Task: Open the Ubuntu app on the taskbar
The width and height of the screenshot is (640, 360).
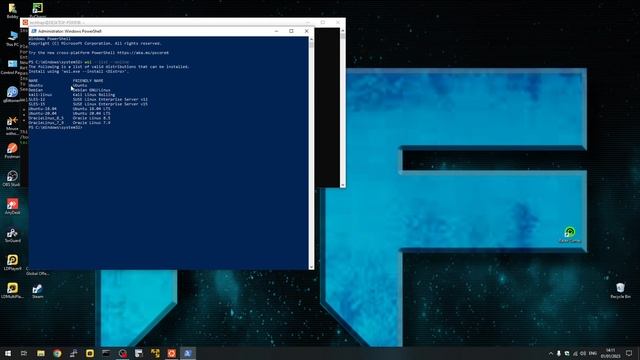Action: pos(171,353)
